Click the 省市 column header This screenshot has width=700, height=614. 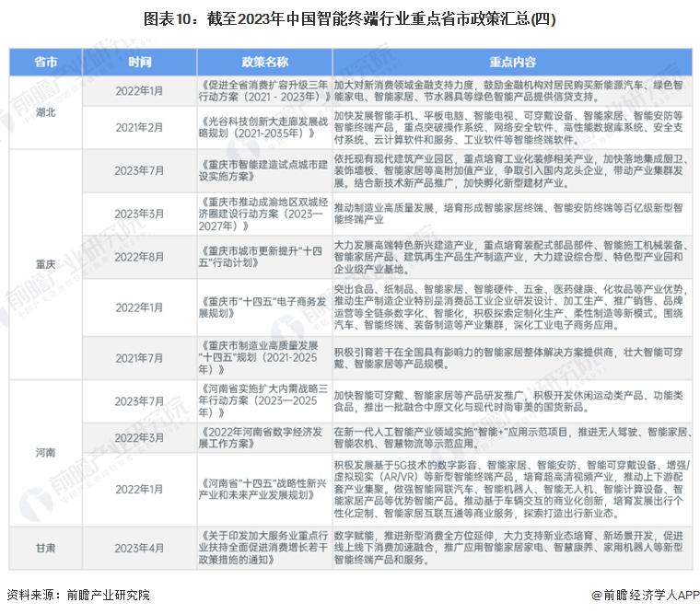pos(46,63)
